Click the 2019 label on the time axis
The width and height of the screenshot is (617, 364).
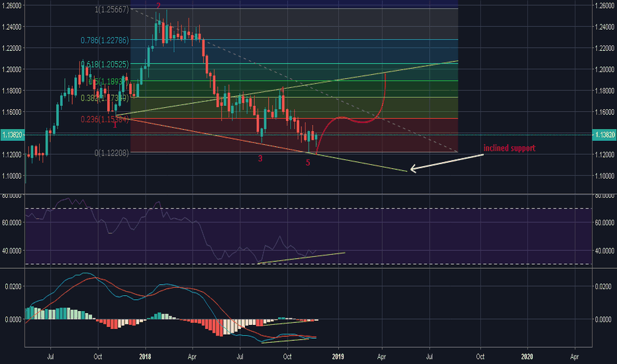pos(338,357)
